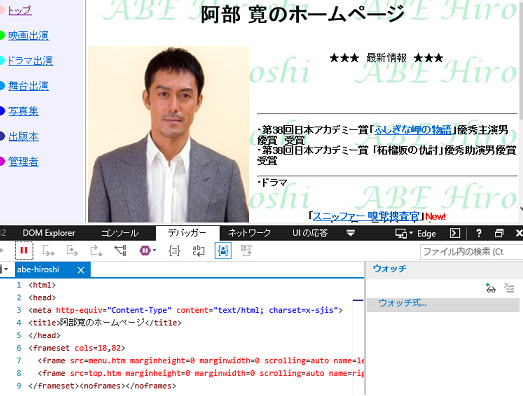This screenshot has width=523, height=396.
Task: Open the Edge document mode dropdown
Action: [416, 234]
